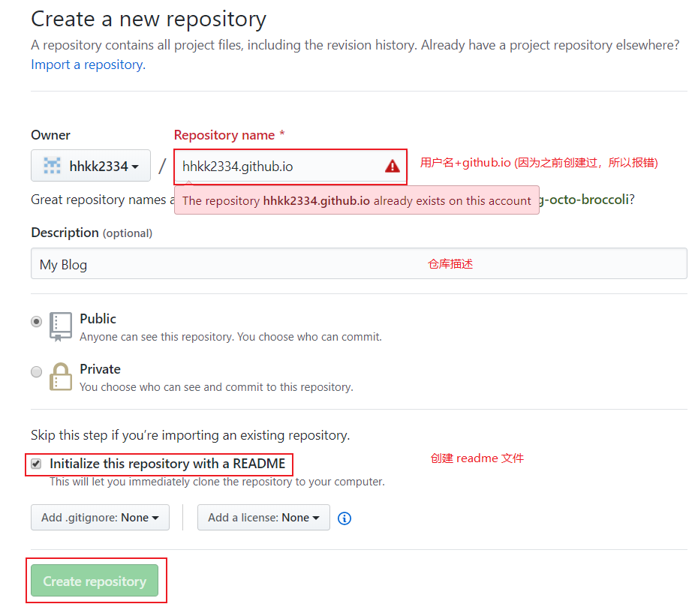Click the suggested octo-broccoli repository name
The height and width of the screenshot is (616, 695).
tap(585, 200)
